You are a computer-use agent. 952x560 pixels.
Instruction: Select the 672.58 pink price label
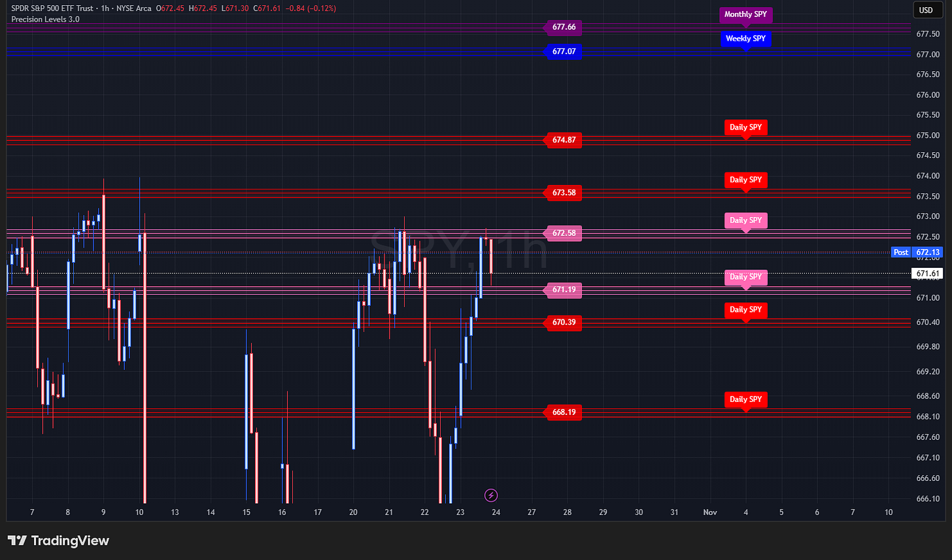coord(563,233)
